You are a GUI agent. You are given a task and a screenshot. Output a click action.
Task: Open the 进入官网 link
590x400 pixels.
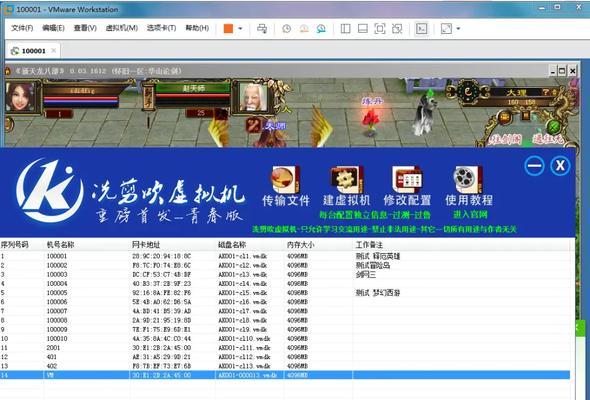tap(470, 214)
